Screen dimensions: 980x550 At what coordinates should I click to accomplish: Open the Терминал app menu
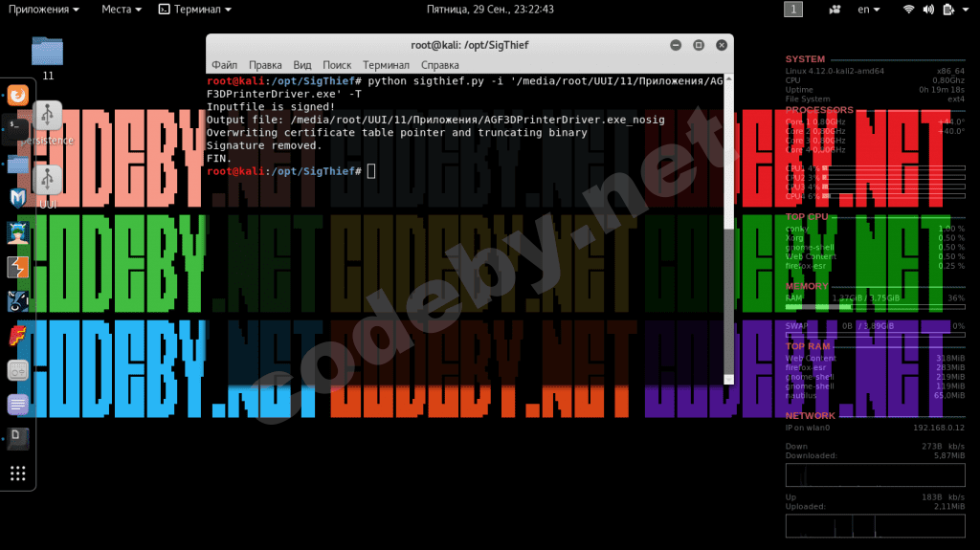pyautogui.click(x=195, y=10)
